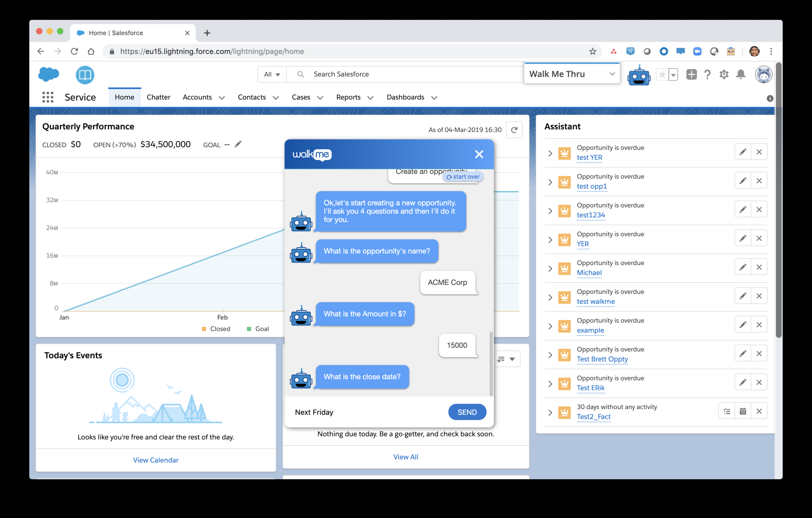Click the refresh icon on Quarterly Performance
This screenshot has width=812, height=518.
514,130
